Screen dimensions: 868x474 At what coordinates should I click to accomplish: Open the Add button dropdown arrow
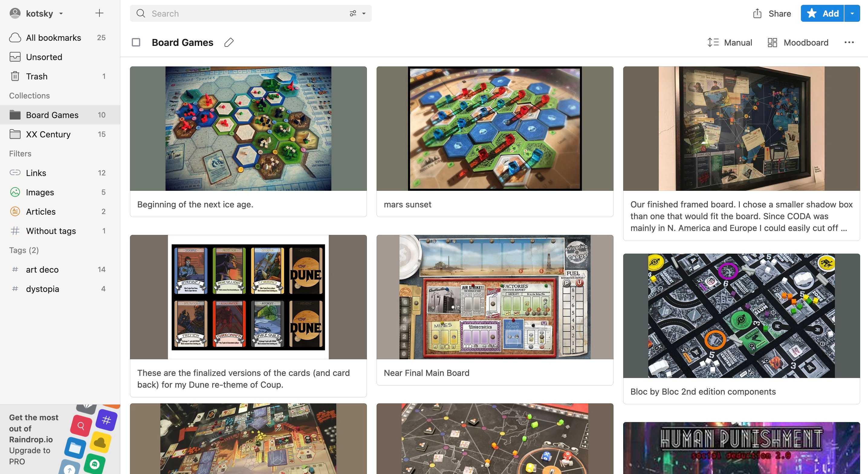coord(852,14)
